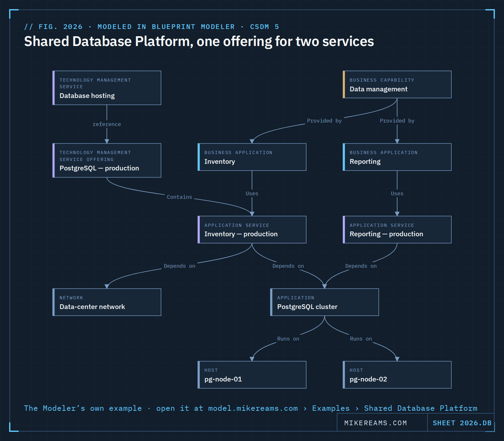
Task: Click 'Depends on' label toward Data-center network
Action: pyautogui.click(x=180, y=266)
